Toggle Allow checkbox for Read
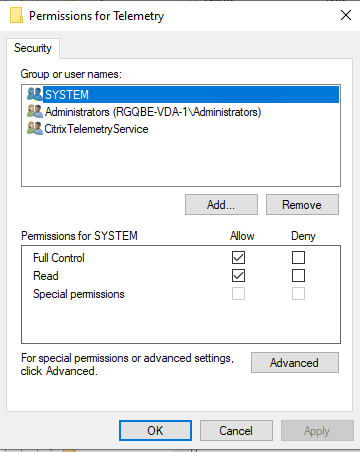This screenshot has height=452, width=360. point(238,276)
